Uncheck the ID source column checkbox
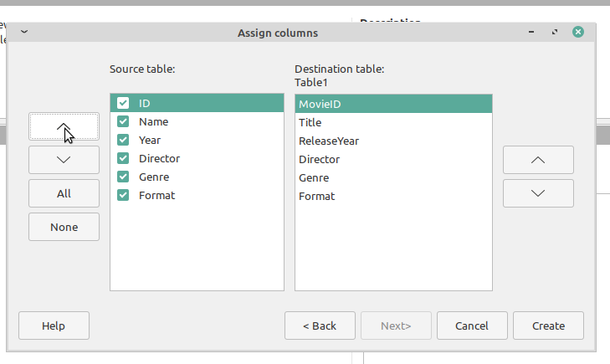The image size is (610, 364). coord(123,103)
